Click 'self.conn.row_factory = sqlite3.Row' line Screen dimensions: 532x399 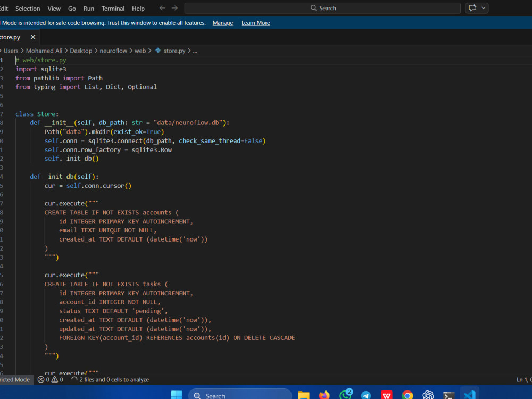point(108,150)
